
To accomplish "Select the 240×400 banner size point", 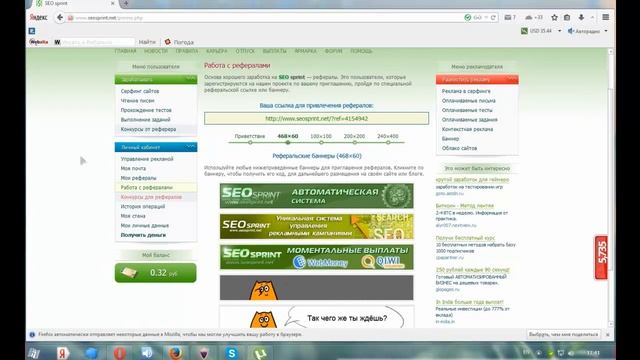I will pos(387,142).
